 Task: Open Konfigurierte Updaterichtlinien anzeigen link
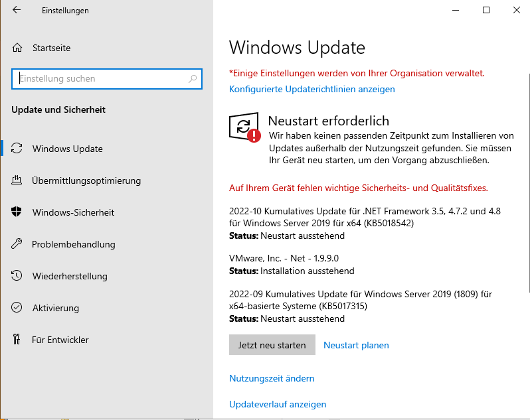[x=312, y=89]
